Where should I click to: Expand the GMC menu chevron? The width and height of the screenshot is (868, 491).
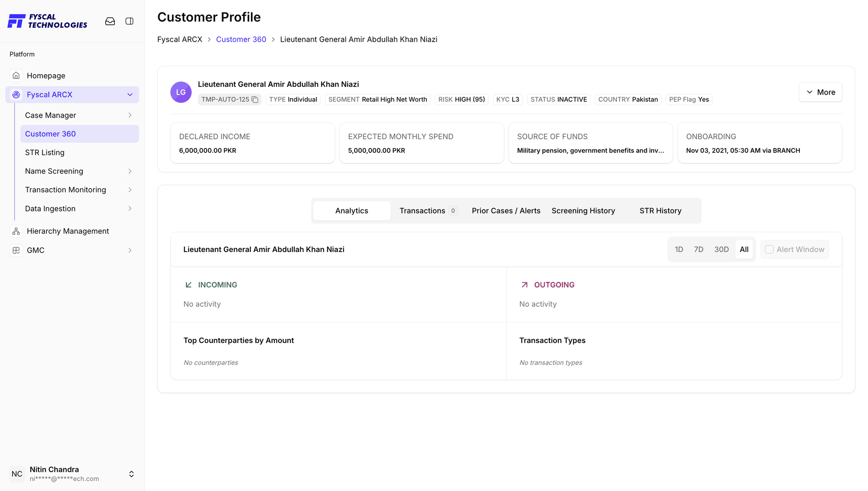[130, 250]
